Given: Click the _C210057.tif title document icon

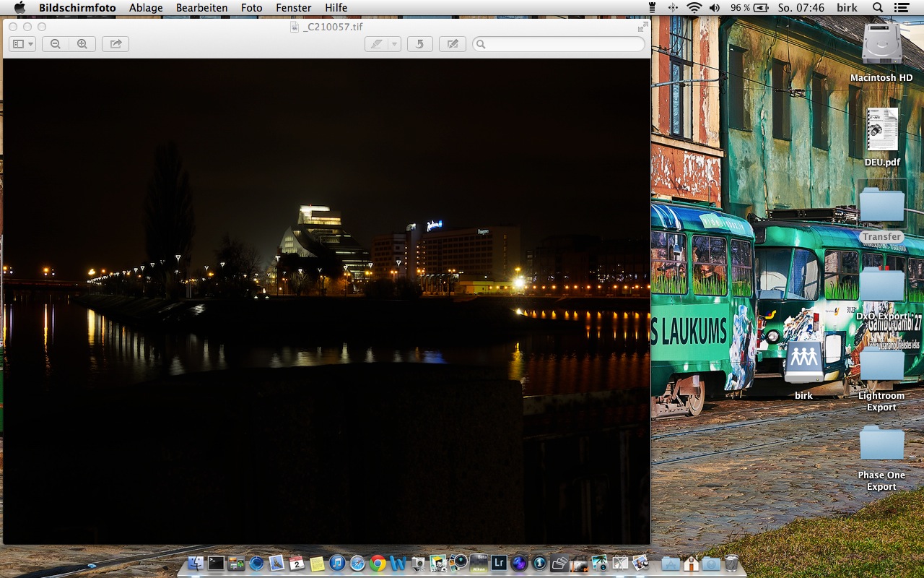Looking at the screenshot, I should 295,27.
